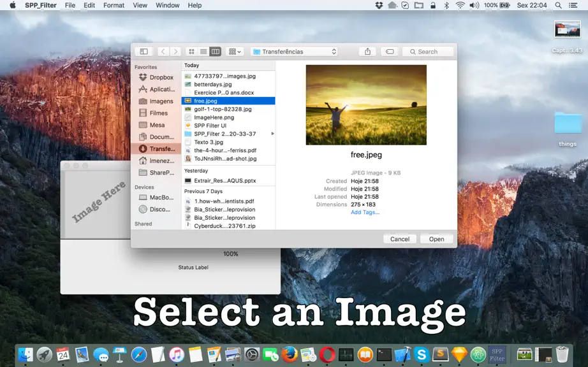Click into the Search field
This screenshot has height=367, width=588.
[427, 52]
